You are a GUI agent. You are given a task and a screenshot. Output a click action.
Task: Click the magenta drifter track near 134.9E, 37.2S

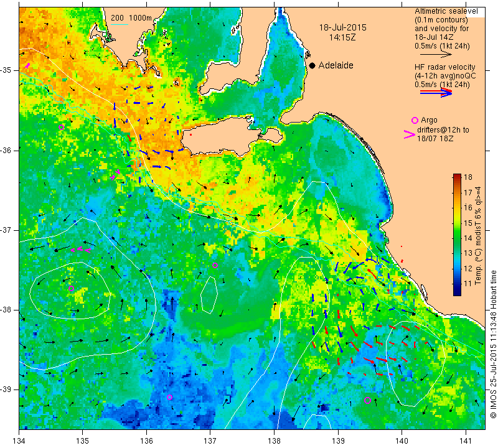click(x=81, y=250)
